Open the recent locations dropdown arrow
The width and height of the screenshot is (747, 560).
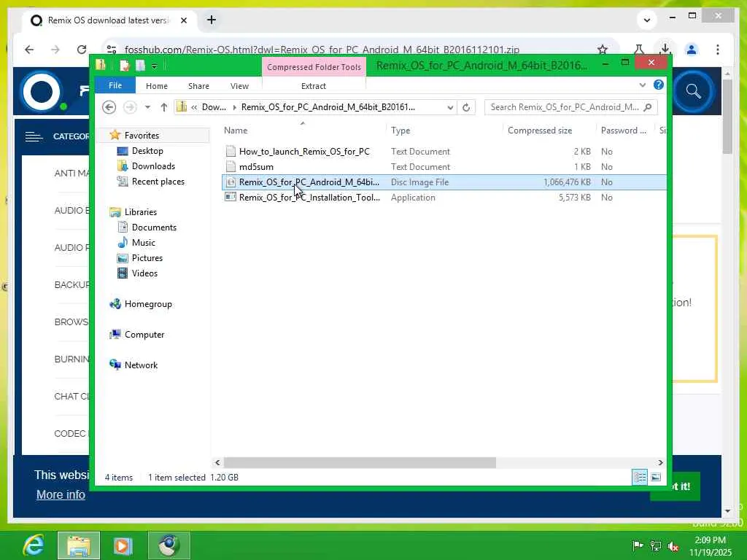pyautogui.click(x=147, y=107)
